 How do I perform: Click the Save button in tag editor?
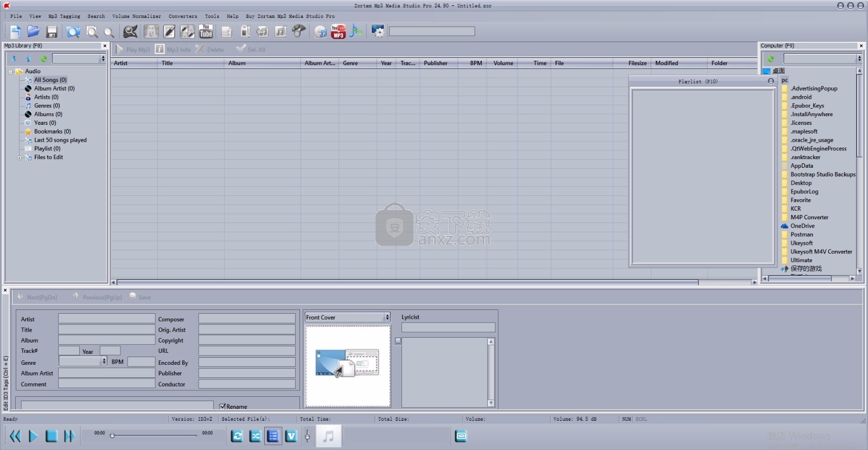[x=140, y=297]
